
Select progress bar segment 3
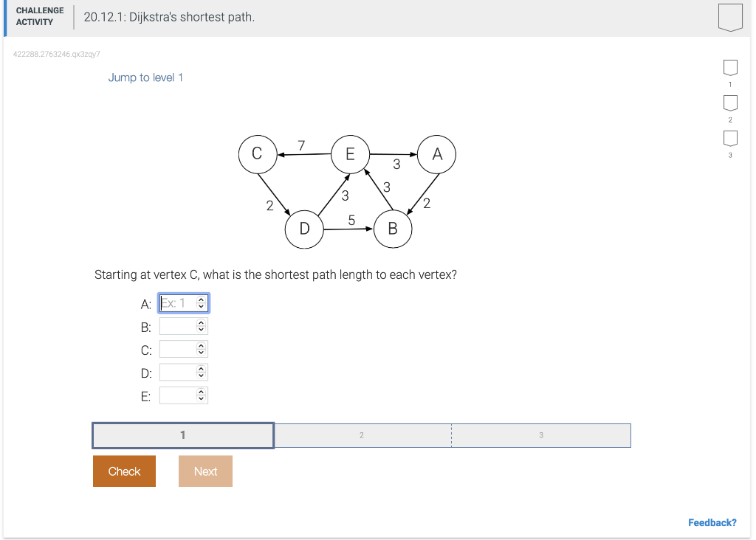(x=541, y=435)
